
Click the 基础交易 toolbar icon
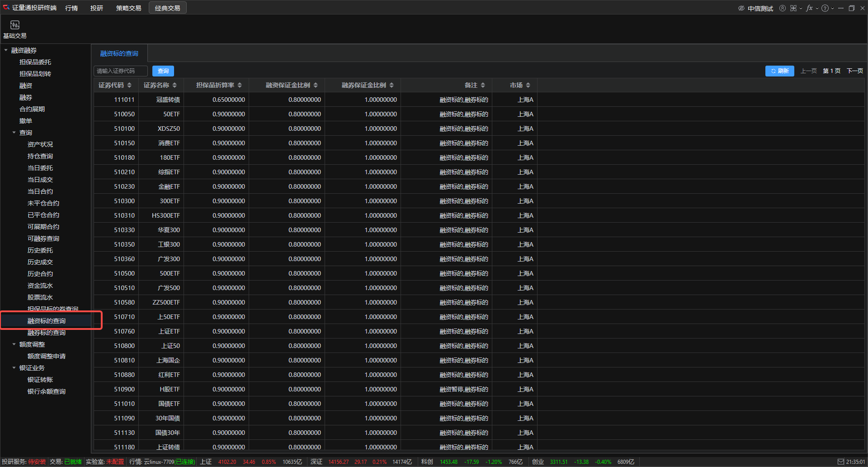[15, 29]
